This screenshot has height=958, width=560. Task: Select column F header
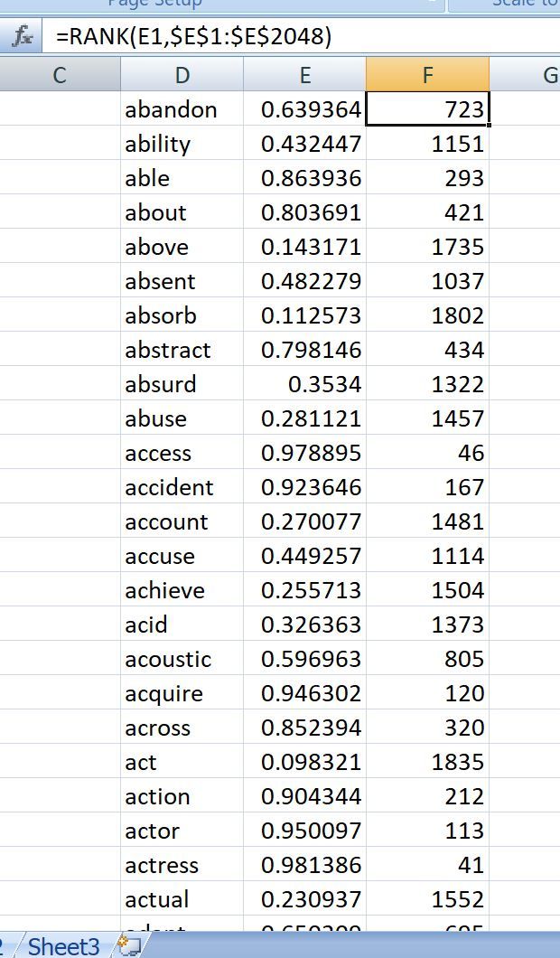click(x=427, y=75)
